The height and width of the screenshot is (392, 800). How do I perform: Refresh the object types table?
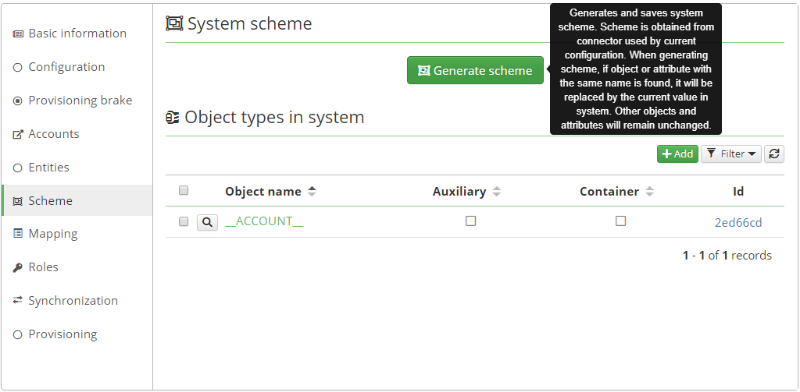[774, 154]
